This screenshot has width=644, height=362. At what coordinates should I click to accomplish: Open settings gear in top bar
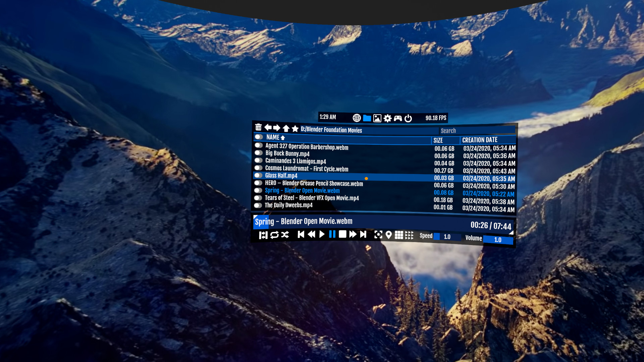(387, 118)
